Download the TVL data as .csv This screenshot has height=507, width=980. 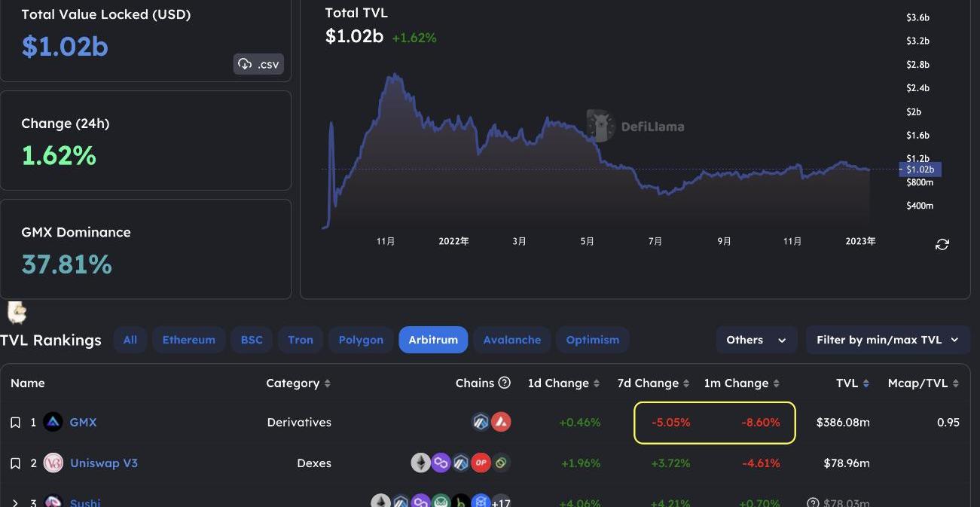point(258,64)
